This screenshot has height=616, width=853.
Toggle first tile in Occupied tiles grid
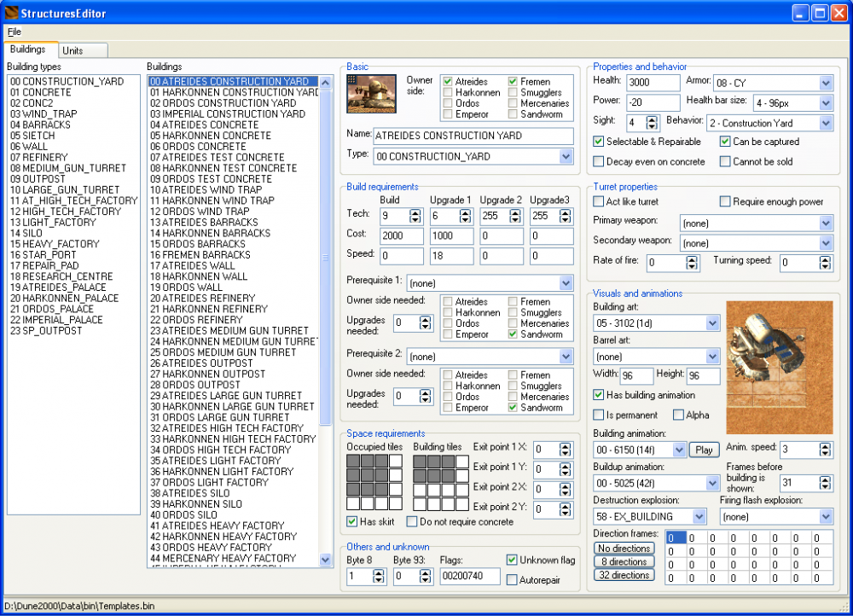coord(353,462)
